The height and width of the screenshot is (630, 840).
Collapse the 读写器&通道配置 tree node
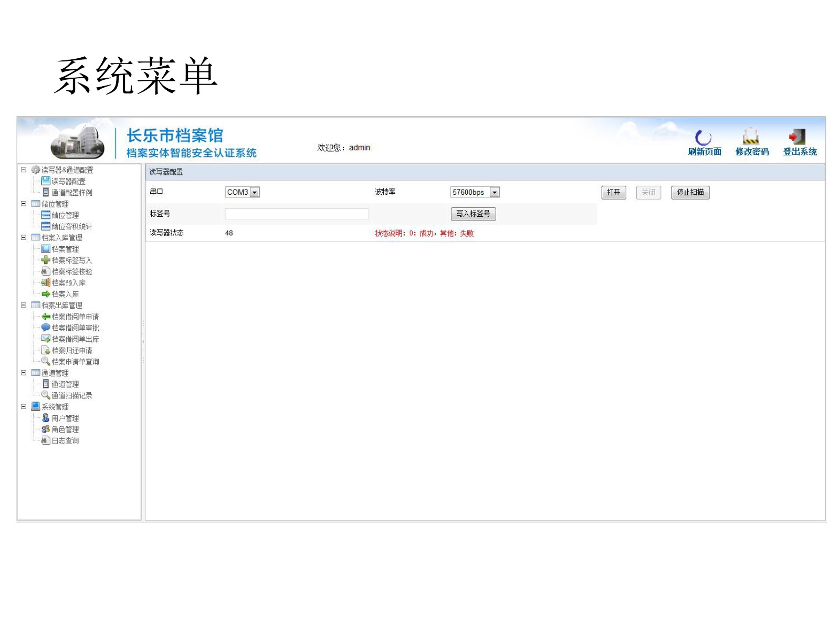(x=24, y=170)
